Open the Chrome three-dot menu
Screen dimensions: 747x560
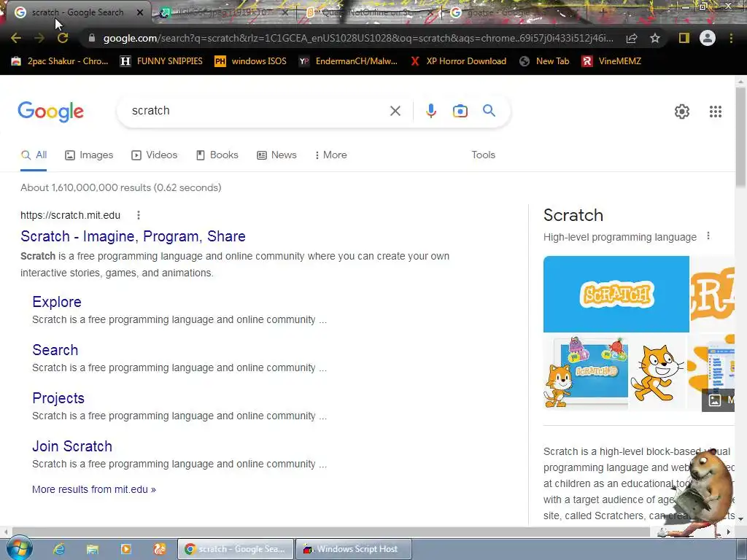coord(731,38)
